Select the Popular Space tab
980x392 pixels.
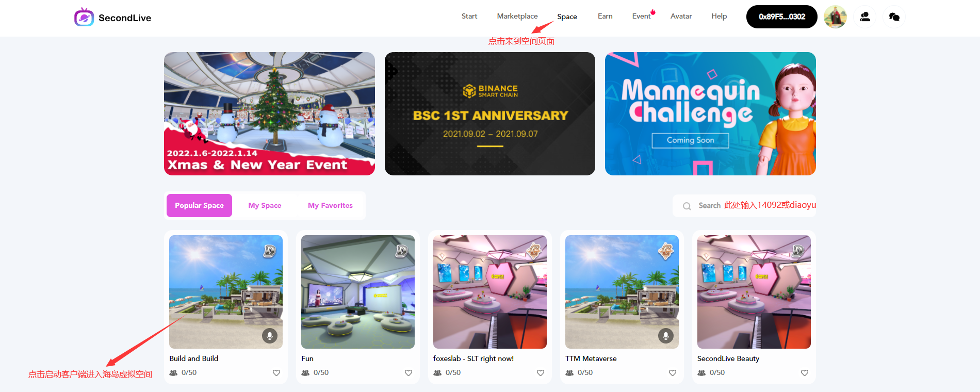199,205
